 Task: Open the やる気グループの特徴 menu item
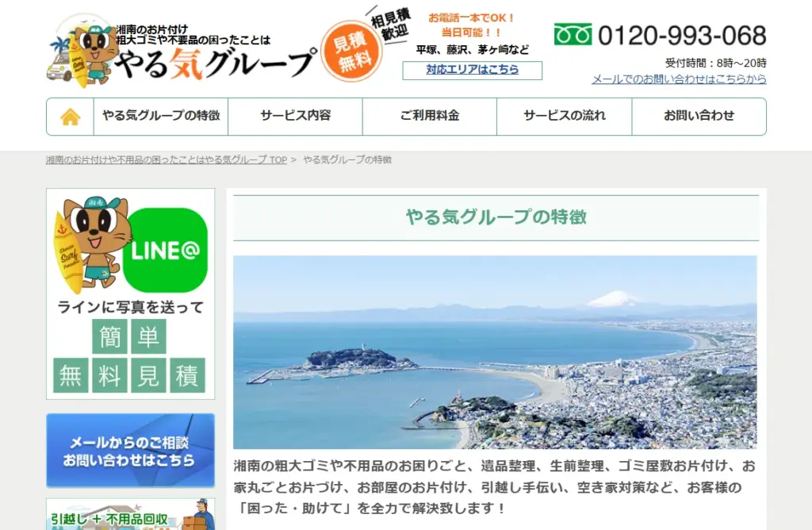[x=161, y=116]
